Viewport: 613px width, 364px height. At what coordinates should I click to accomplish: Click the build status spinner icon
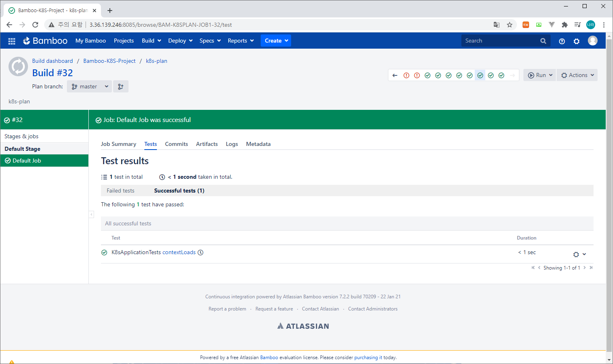coord(18,67)
